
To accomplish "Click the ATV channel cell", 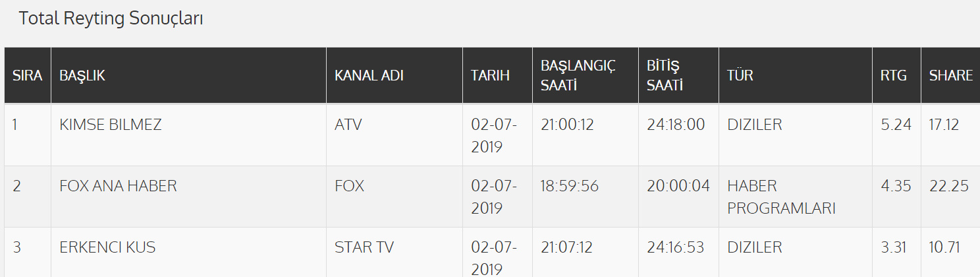I will click(348, 125).
